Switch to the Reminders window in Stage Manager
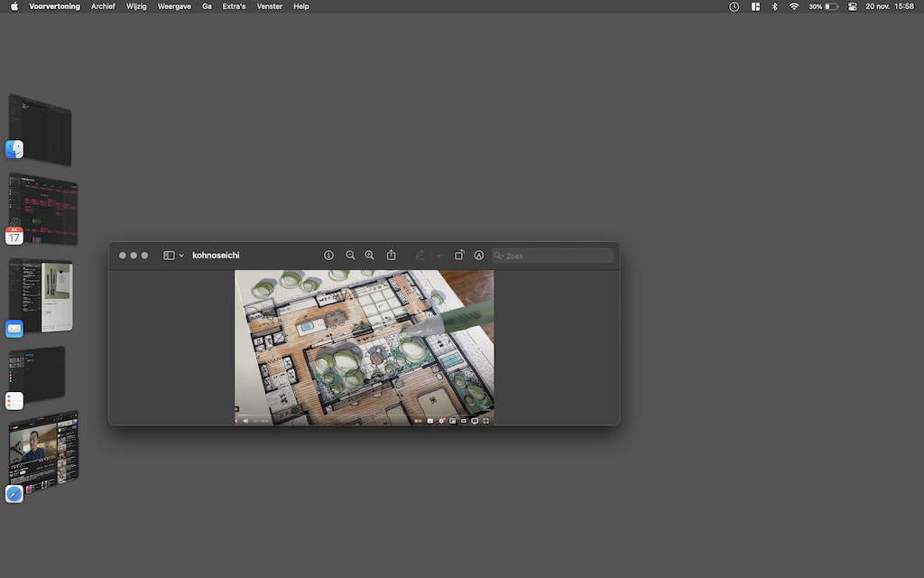Viewport: 924px width, 578px height. [x=36, y=377]
